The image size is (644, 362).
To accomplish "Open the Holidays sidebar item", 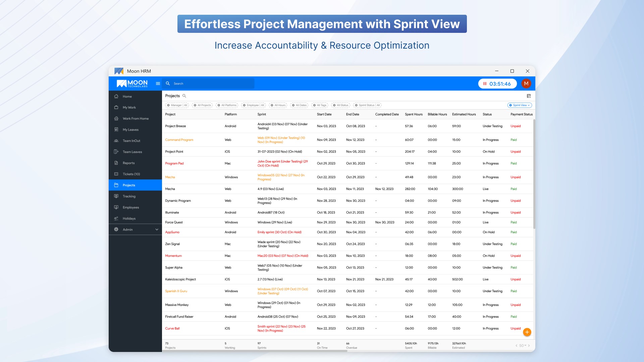I will coord(129,219).
